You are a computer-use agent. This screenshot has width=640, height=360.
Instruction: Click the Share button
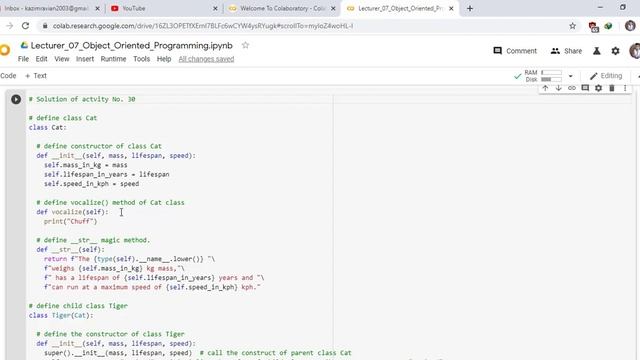(x=566, y=51)
